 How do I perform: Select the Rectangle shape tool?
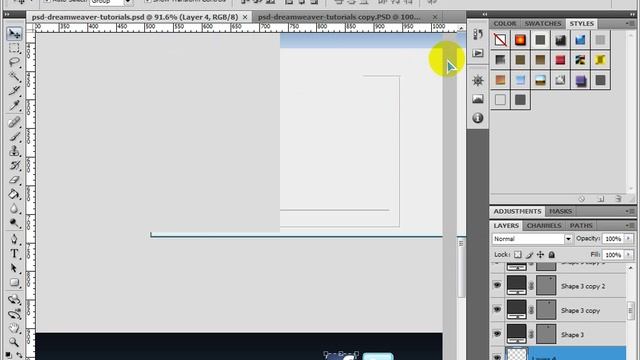[x=14, y=282]
